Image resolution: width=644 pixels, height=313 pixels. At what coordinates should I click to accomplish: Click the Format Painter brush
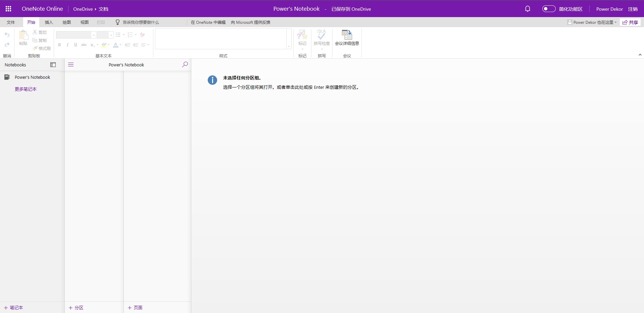[42, 48]
